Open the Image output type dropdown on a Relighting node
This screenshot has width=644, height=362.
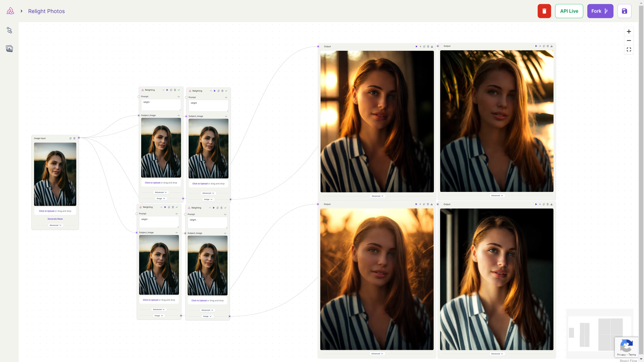160,198
